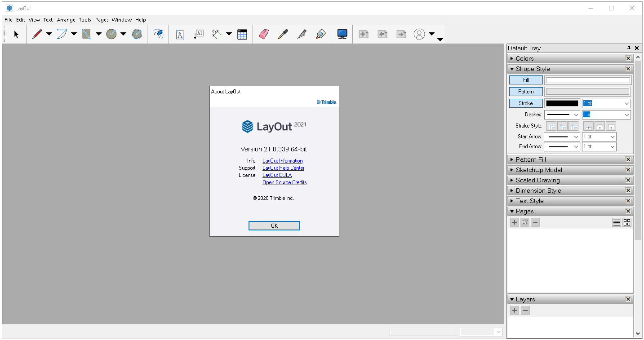Image resolution: width=644 pixels, height=340 pixels.
Task: Open stroke width 1 pt dropdown
Action: pos(626,103)
